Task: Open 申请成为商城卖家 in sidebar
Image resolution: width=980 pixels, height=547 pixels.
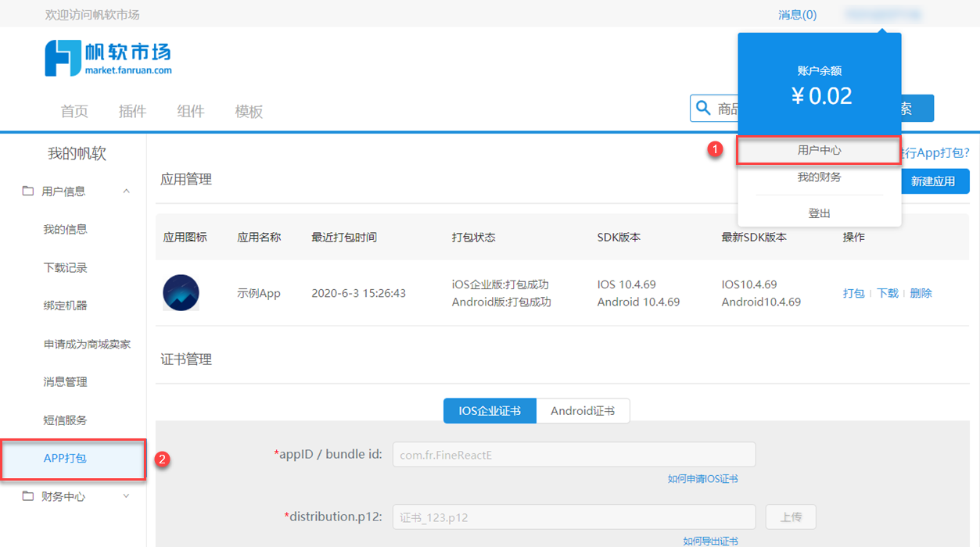Action: [x=87, y=344]
